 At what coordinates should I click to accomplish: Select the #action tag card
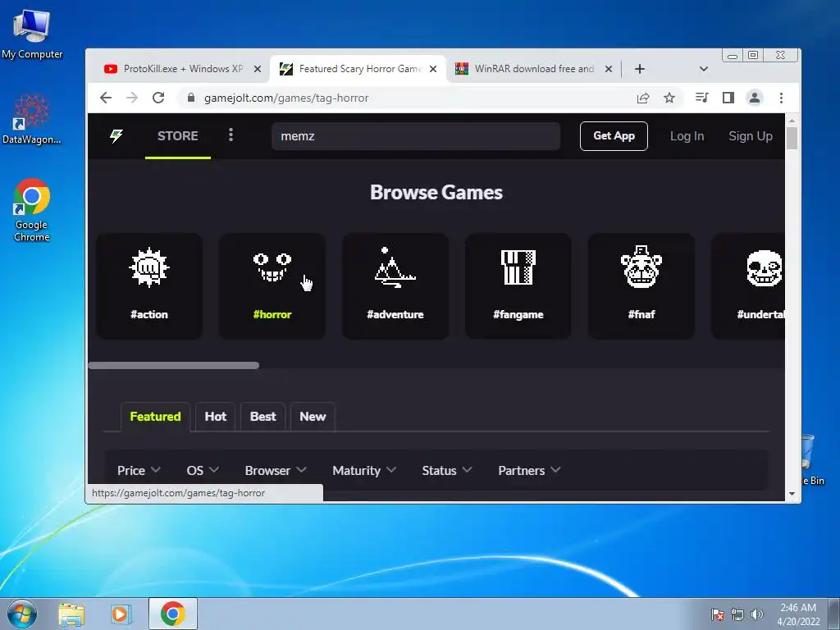(x=149, y=285)
